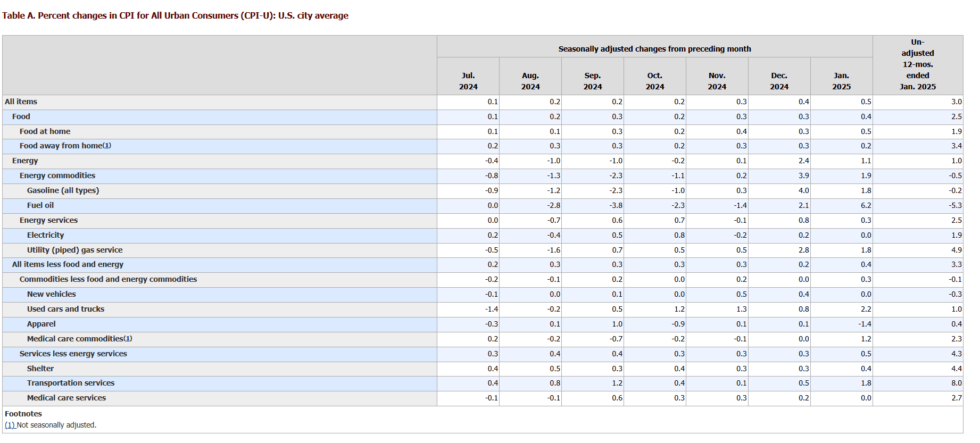Select the All items row label
This screenshot has width=980, height=443.
point(21,102)
